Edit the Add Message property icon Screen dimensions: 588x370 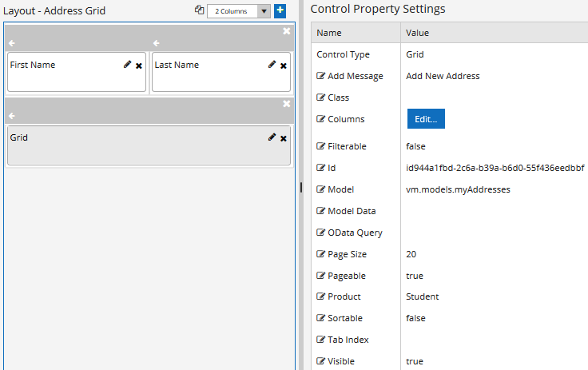(320, 76)
